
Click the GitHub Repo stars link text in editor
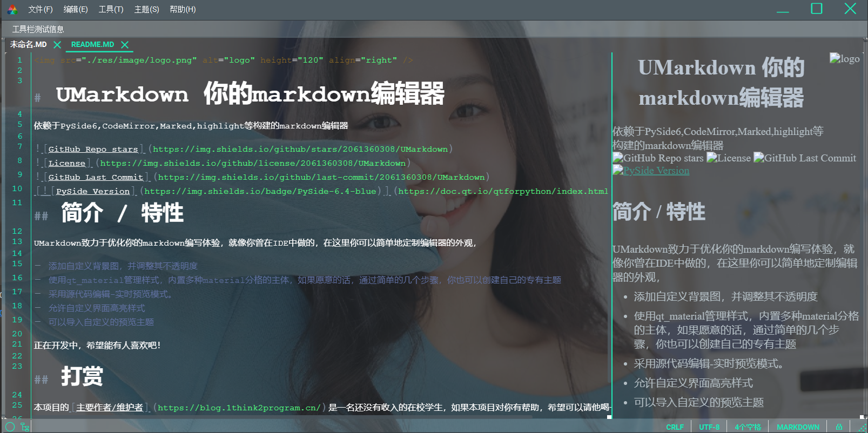[93, 149]
